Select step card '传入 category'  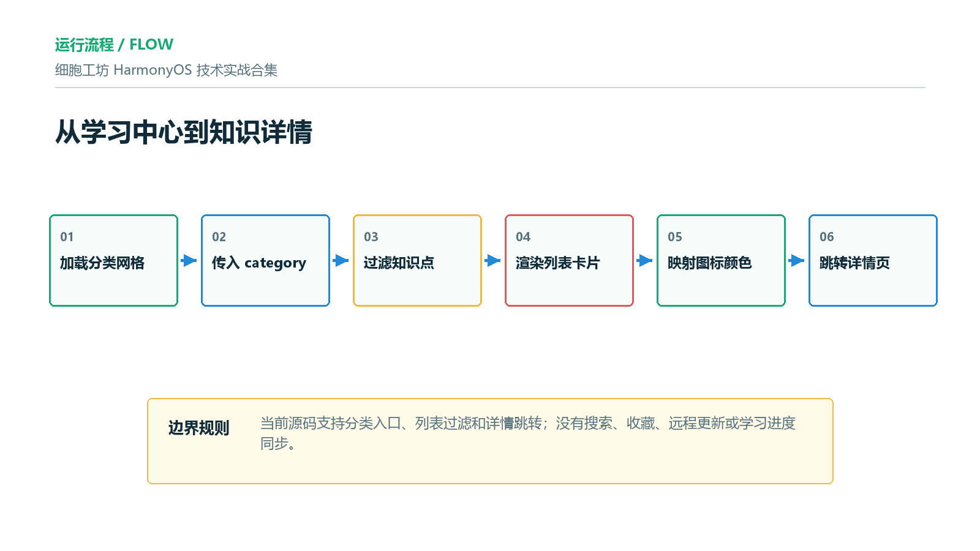266,260
